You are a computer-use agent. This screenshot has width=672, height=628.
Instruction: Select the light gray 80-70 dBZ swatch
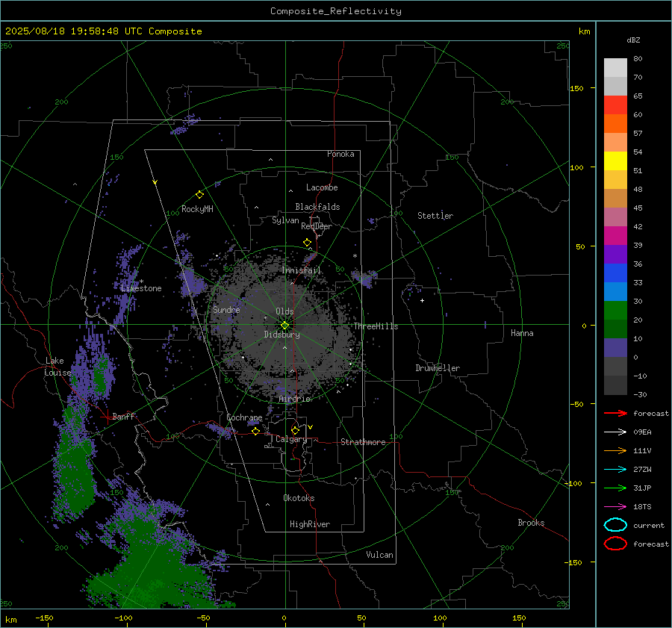click(615, 68)
